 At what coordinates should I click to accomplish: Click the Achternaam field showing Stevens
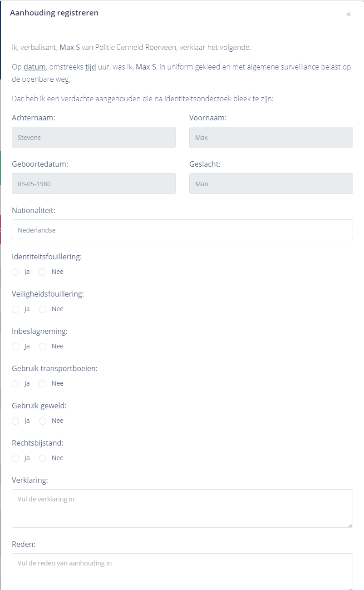[93, 138]
